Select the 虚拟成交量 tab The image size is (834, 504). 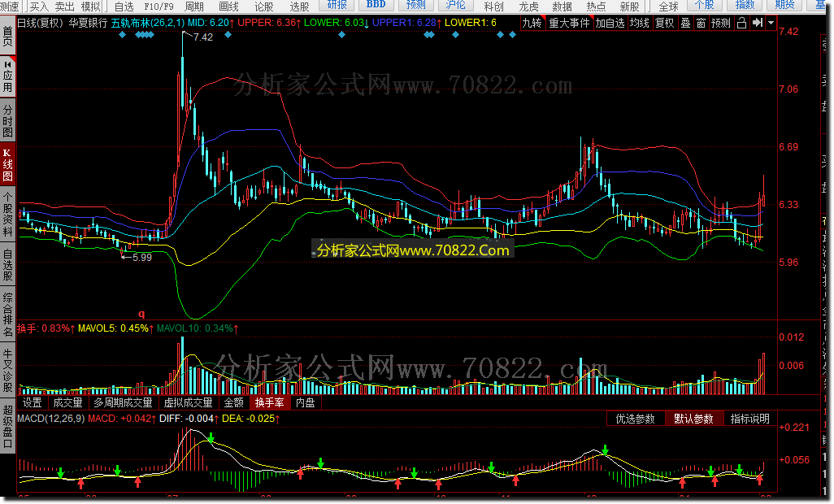click(x=188, y=402)
